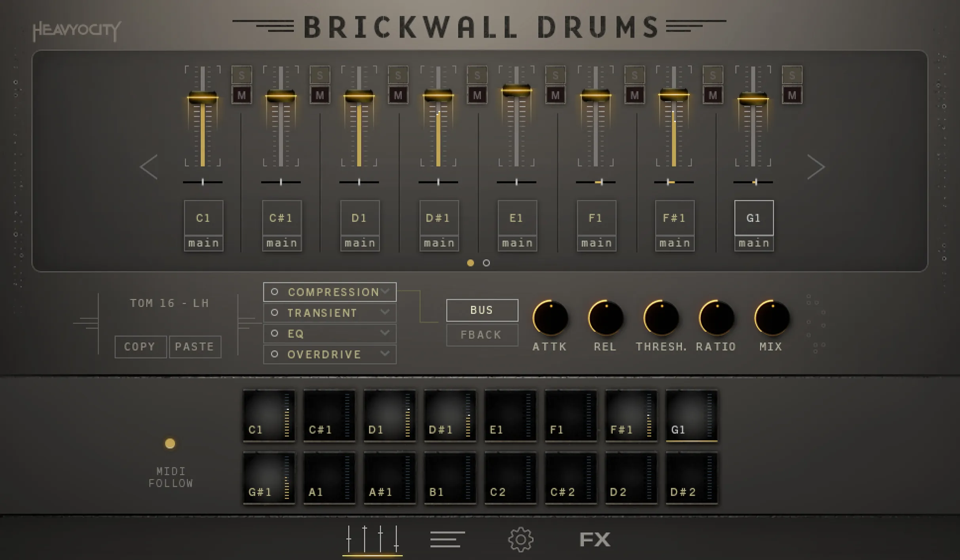The image size is (960, 560).
Task: Open the settings gear icon
Action: (x=520, y=539)
